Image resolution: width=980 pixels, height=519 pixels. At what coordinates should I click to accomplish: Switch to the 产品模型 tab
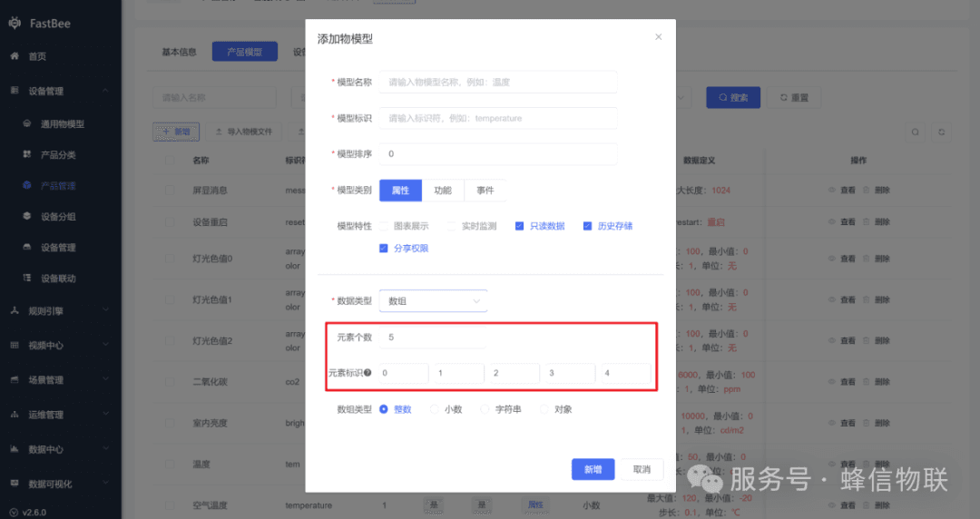244,52
